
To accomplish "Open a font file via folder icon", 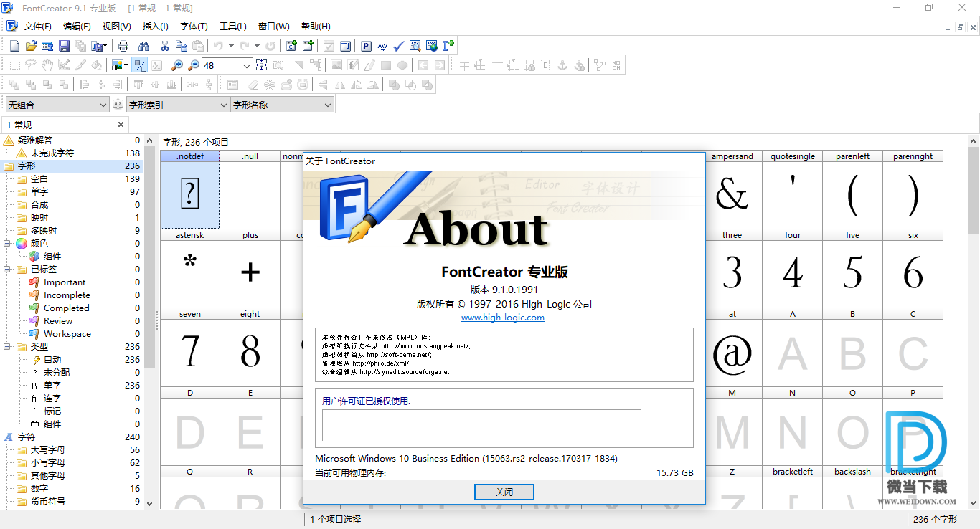I will point(31,46).
